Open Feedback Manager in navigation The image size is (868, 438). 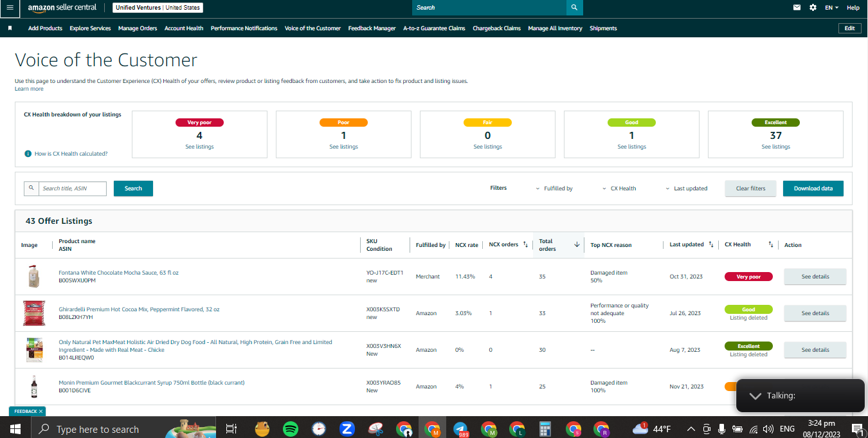pos(372,28)
